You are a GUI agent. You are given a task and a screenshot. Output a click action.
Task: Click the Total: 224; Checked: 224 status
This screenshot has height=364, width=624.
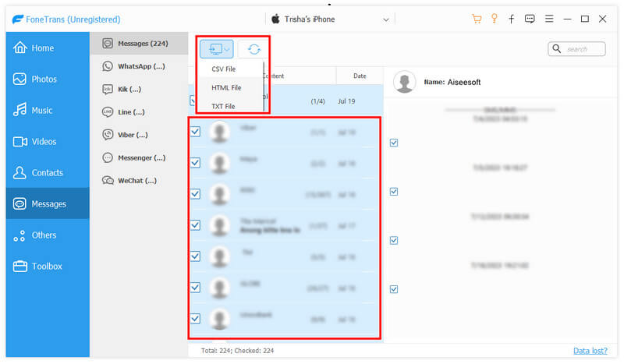237,351
